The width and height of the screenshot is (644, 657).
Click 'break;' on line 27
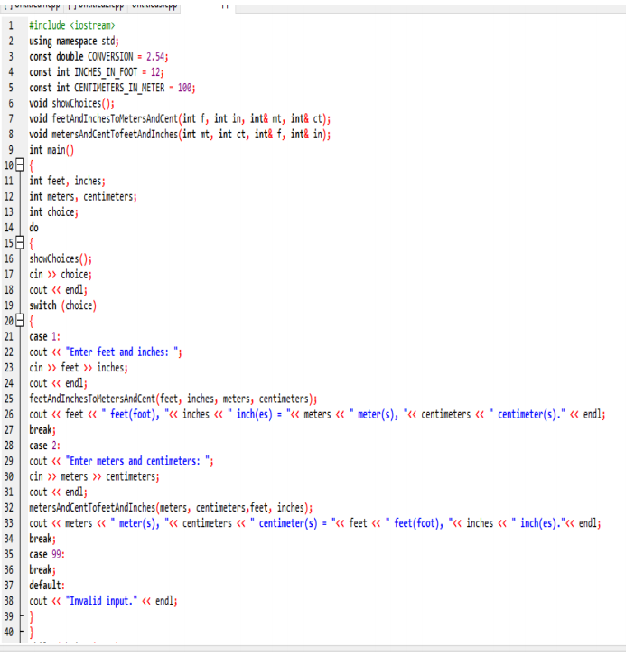pyautogui.click(x=42, y=429)
